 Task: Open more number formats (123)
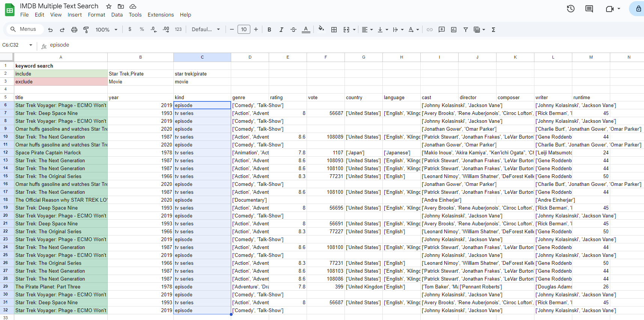coord(178,29)
